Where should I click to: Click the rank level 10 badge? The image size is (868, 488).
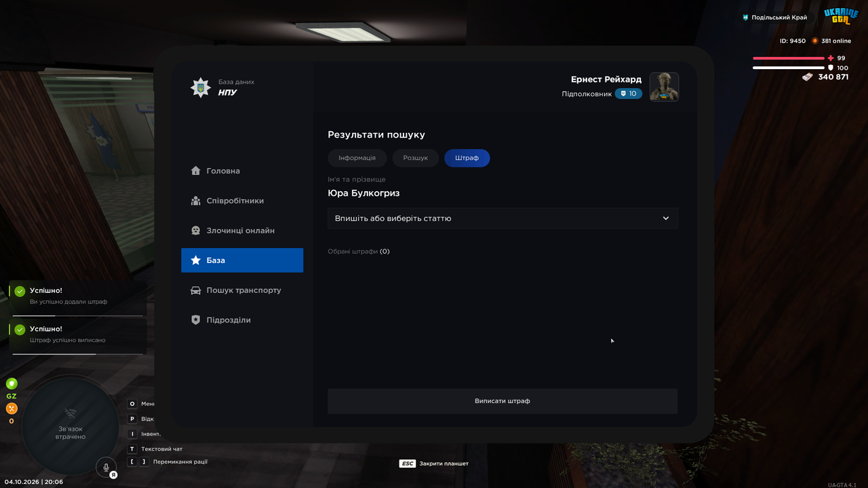click(629, 94)
